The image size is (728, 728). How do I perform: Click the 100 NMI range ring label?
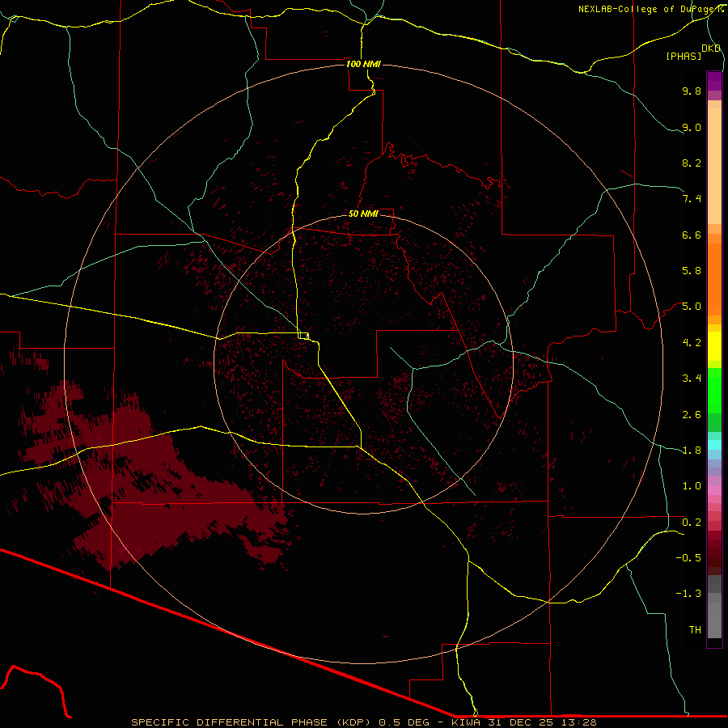363,64
